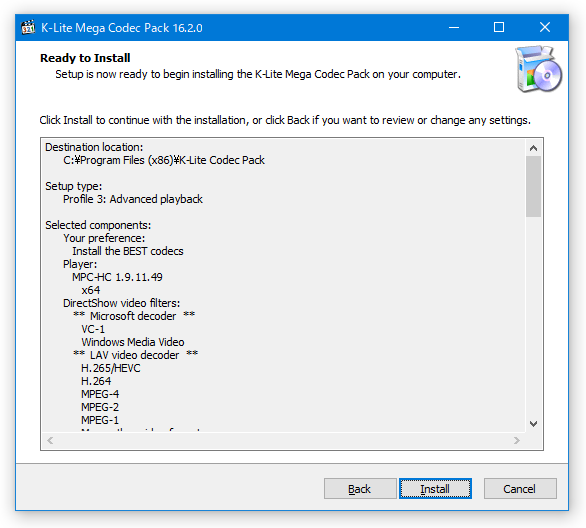This screenshot has height=528, width=586.
Task: Click the vertical scrollbar thumb
Action: click(x=533, y=186)
